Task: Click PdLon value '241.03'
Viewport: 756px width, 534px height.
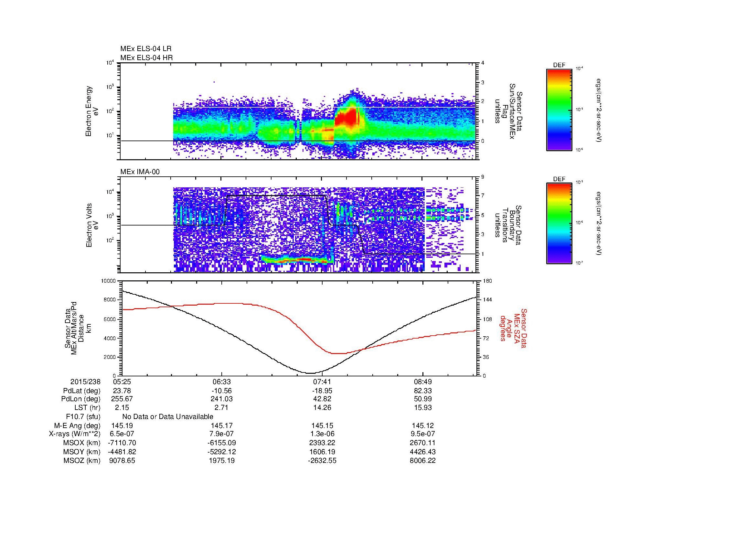Action: pyautogui.click(x=222, y=399)
